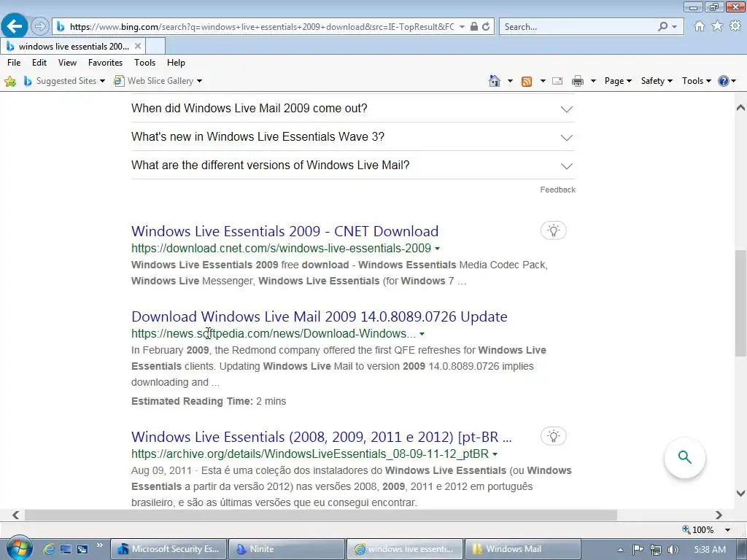The height and width of the screenshot is (560, 747).
Task: Open Favorites star icon at top right
Action: [717, 26]
